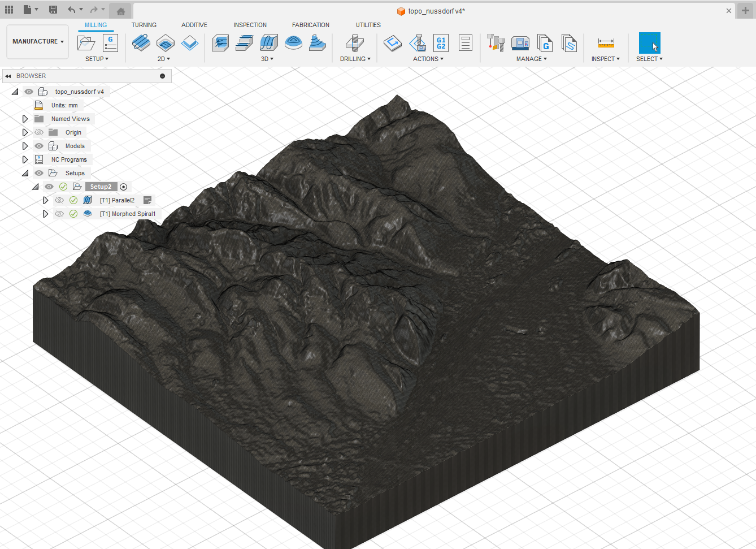756x549 pixels.
Task: Expand the Named Views node
Action: (25, 119)
